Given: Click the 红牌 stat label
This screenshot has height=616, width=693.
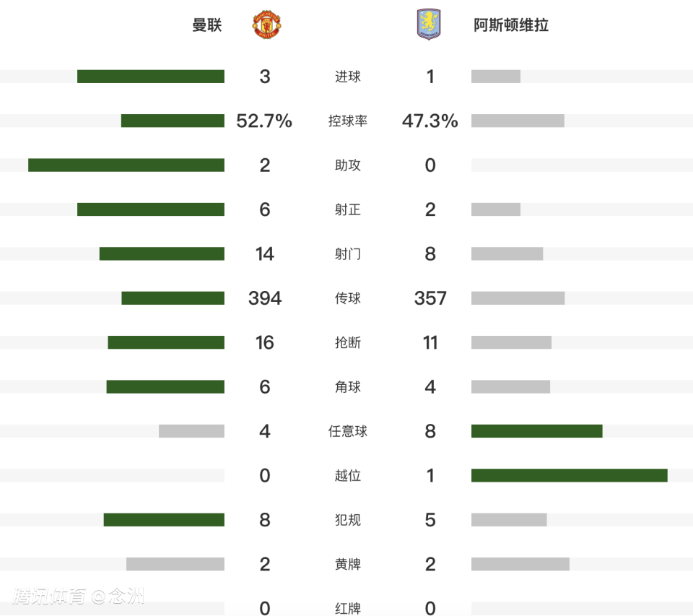Looking at the screenshot, I should [348, 608].
